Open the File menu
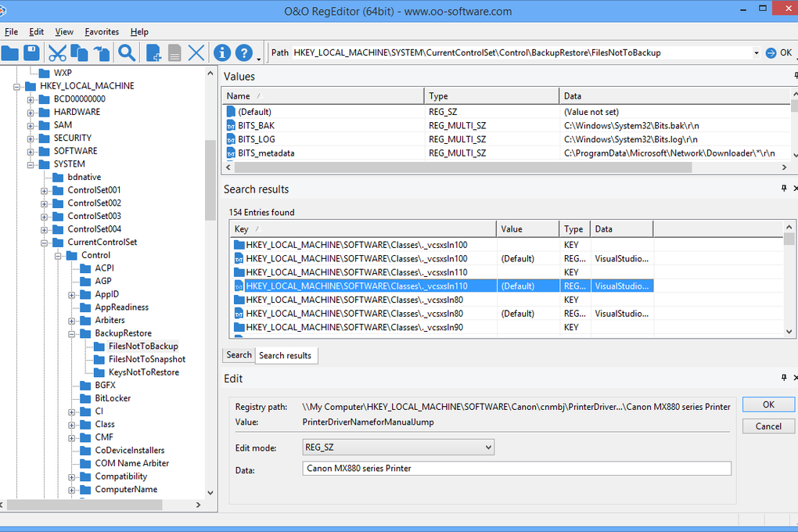This screenshot has height=532, width=798. [x=11, y=31]
